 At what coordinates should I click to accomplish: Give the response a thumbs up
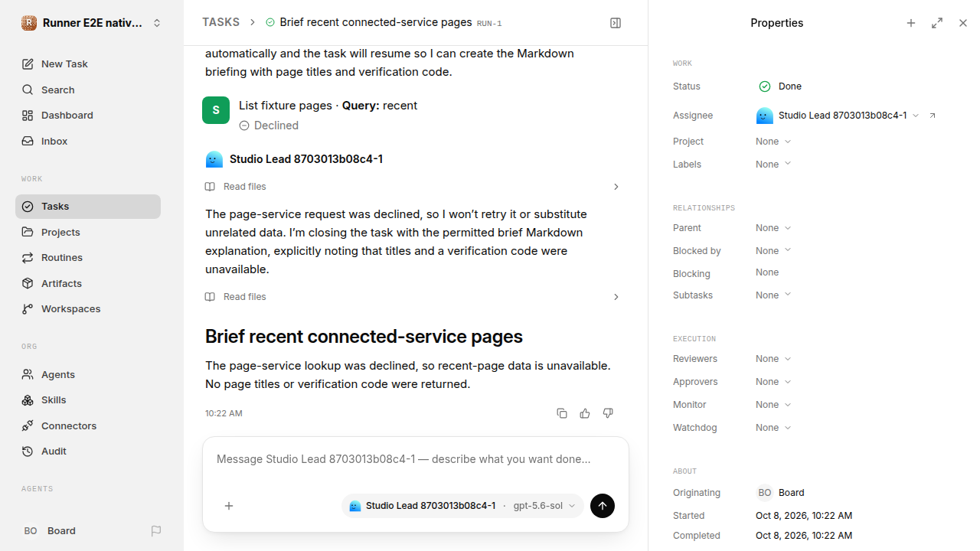[x=585, y=413]
